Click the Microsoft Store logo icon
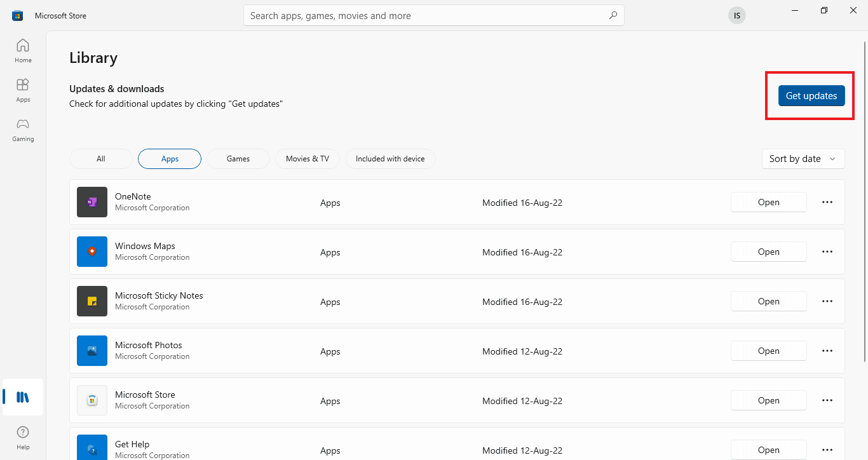868x460 pixels. [17, 15]
